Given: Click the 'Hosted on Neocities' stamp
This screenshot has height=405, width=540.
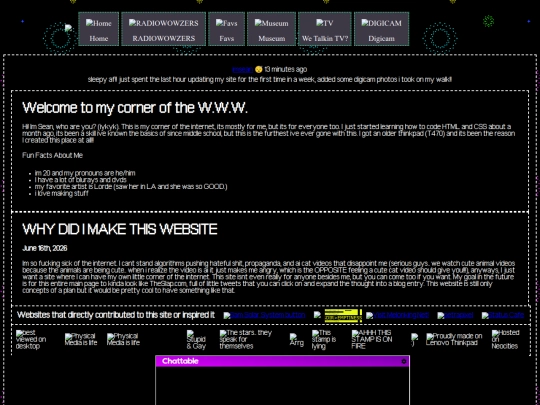Looking at the screenshot, I should [505, 340].
